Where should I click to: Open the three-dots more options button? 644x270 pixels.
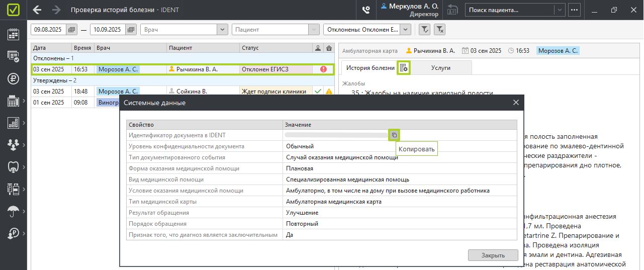[574, 10]
